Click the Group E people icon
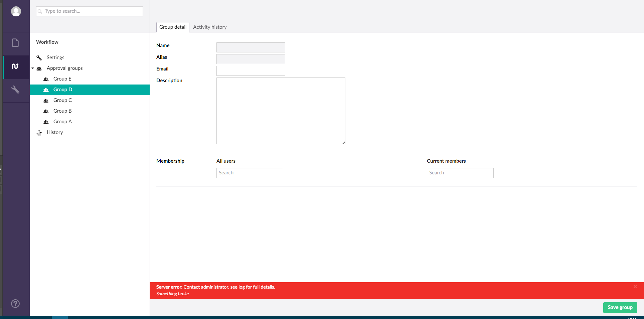644x319 pixels. point(46,79)
